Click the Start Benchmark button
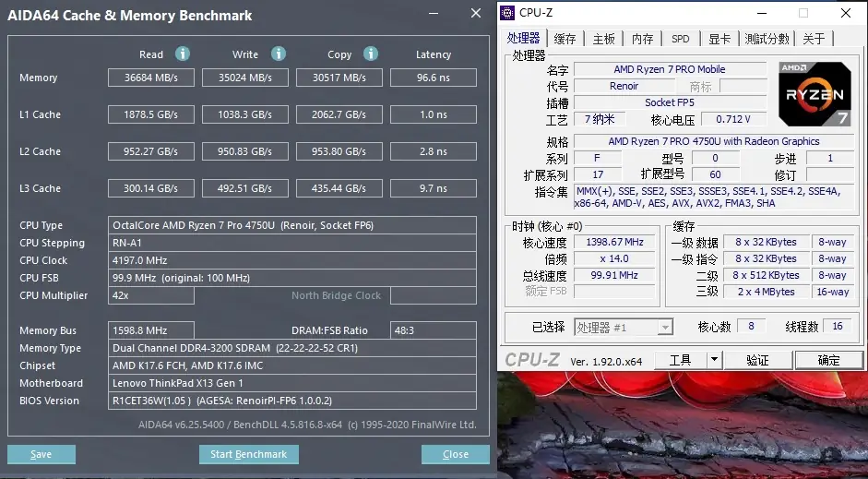This screenshot has height=479, width=868. click(248, 454)
